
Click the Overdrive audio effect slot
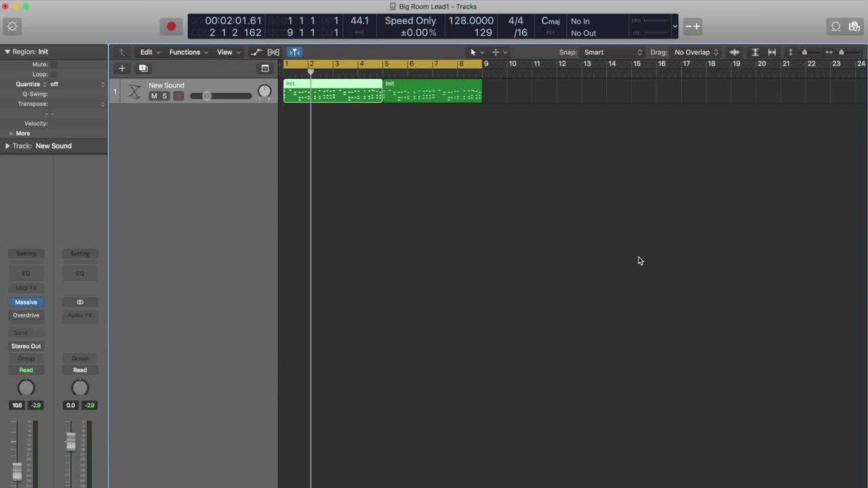pos(26,315)
